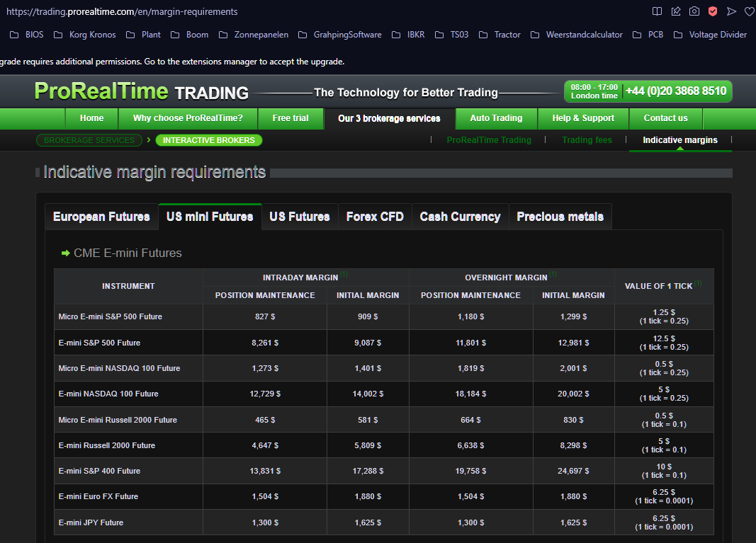The image size is (756, 543).
Task: Open the Contact us menu item
Action: pos(666,118)
